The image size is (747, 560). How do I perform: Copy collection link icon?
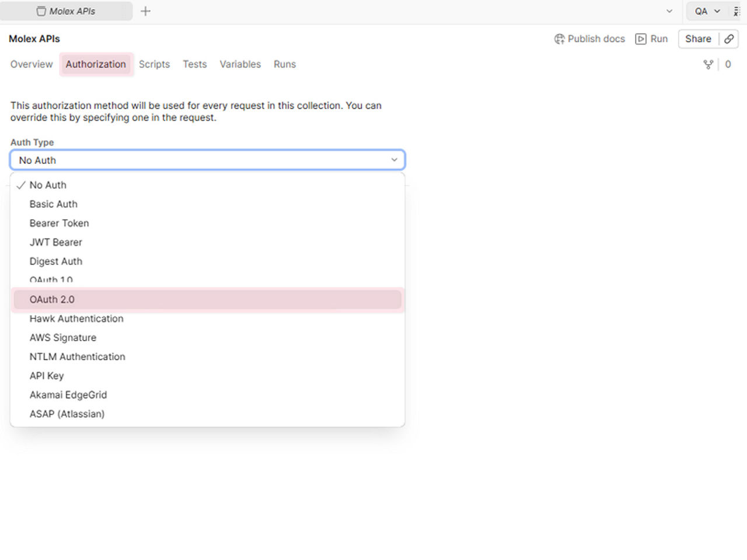click(729, 38)
